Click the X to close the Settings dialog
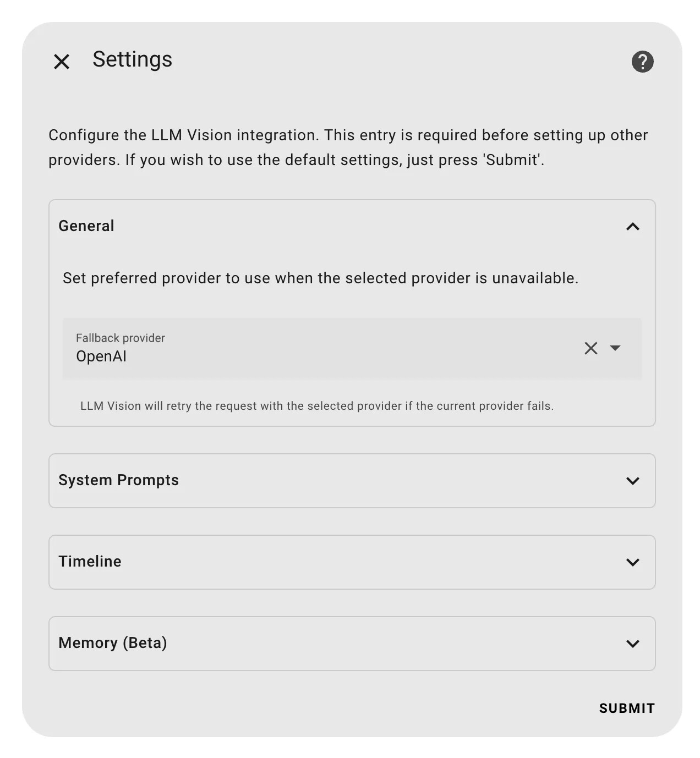Screen dimensions: 700x758 click(61, 61)
